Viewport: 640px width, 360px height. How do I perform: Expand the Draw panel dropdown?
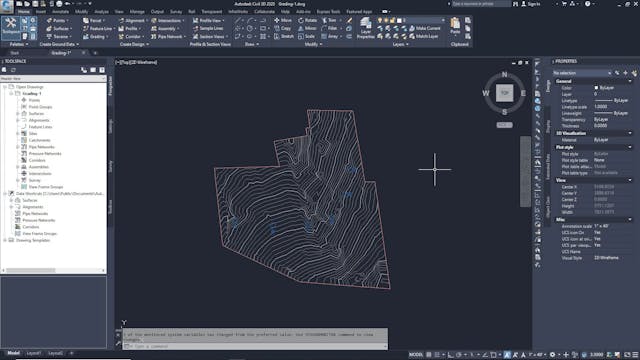[252, 44]
